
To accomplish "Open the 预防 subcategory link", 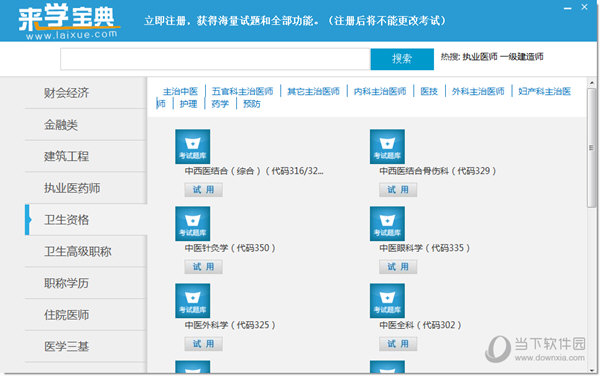I will [x=252, y=104].
